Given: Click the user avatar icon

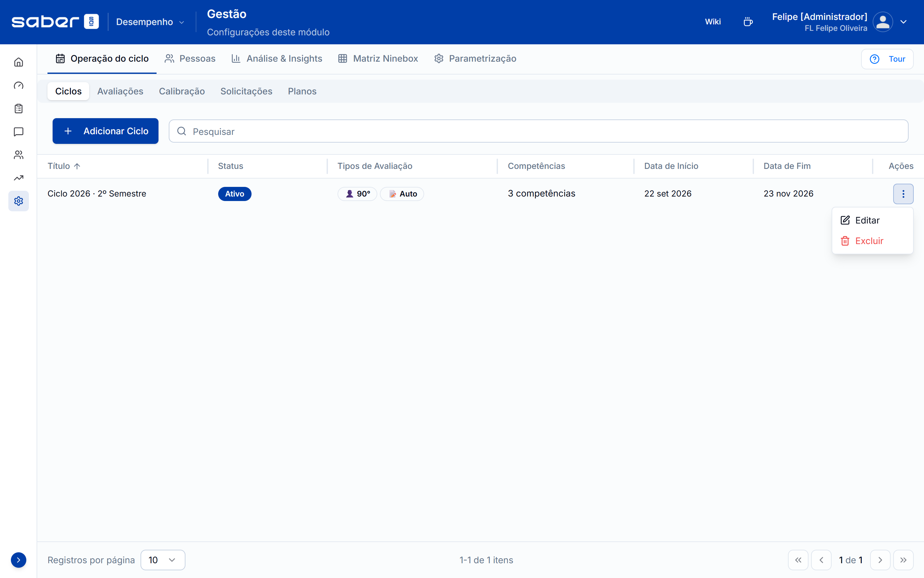Looking at the screenshot, I should click(883, 22).
